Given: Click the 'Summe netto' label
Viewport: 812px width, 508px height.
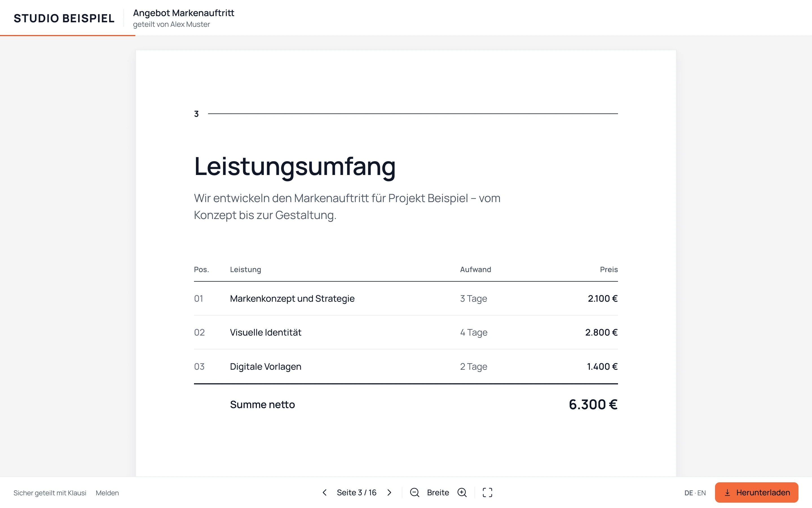Looking at the screenshot, I should point(262,404).
